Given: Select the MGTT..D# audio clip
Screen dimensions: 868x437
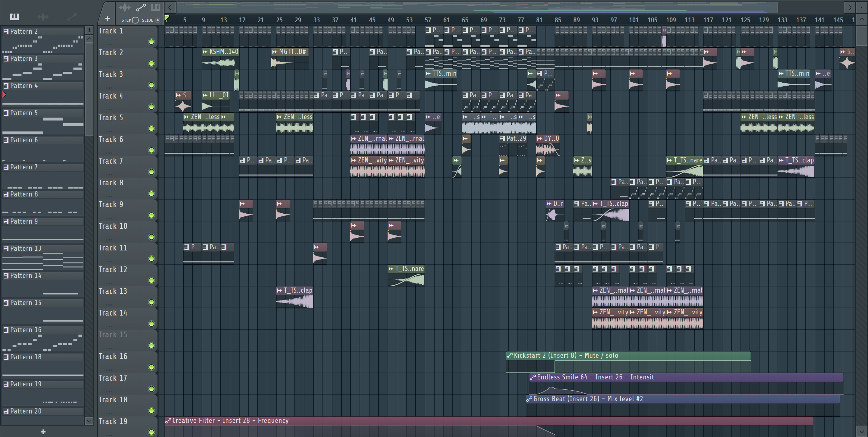Looking at the screenshot, I should [x=290, y=58].
